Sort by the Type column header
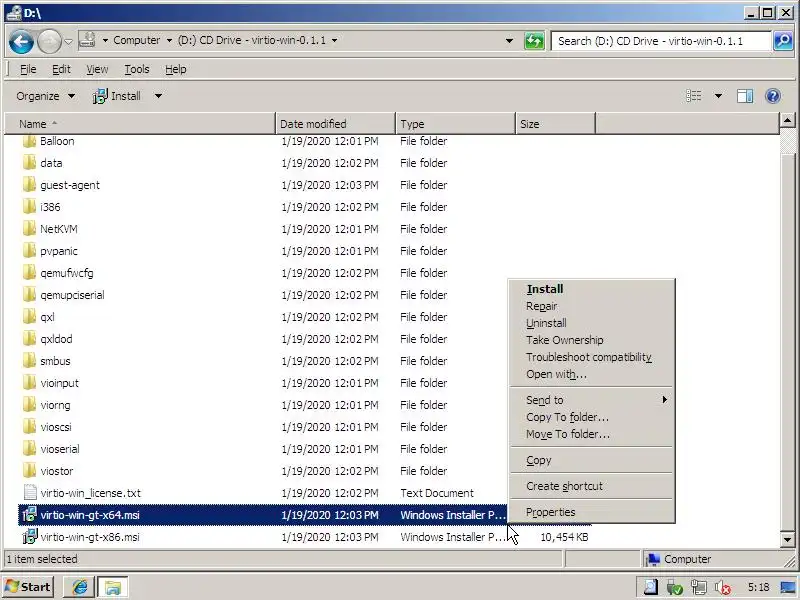800x600 pixels. tap(455, 124)
